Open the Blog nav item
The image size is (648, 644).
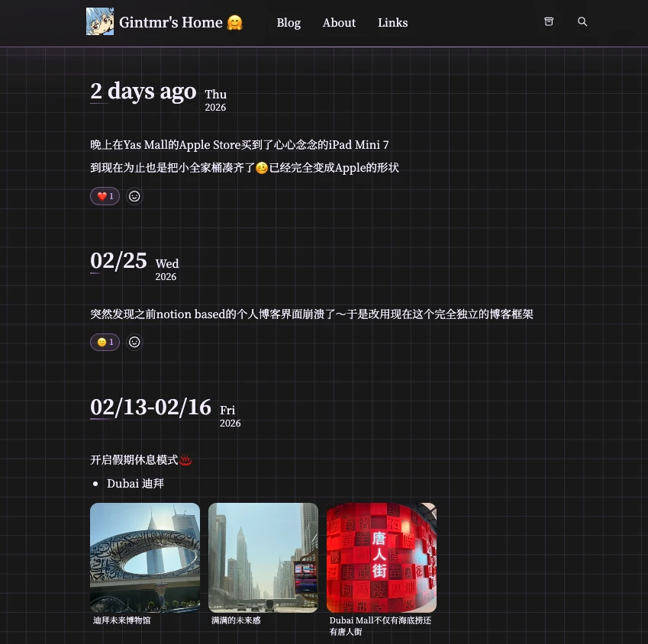point(289,23)
